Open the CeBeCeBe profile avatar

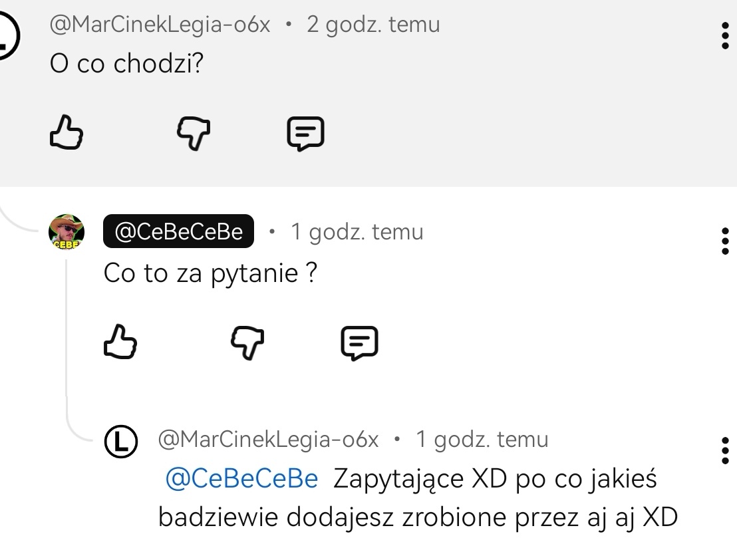coord(67,232)
